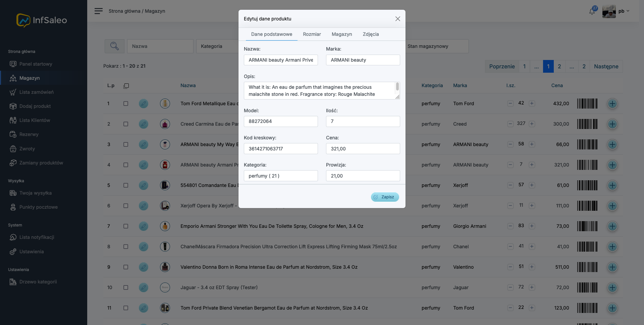The width and height of the screenshot is (644, 325).
Task: Switch to Magazyn tab in dialog
Action: point(342,34)
